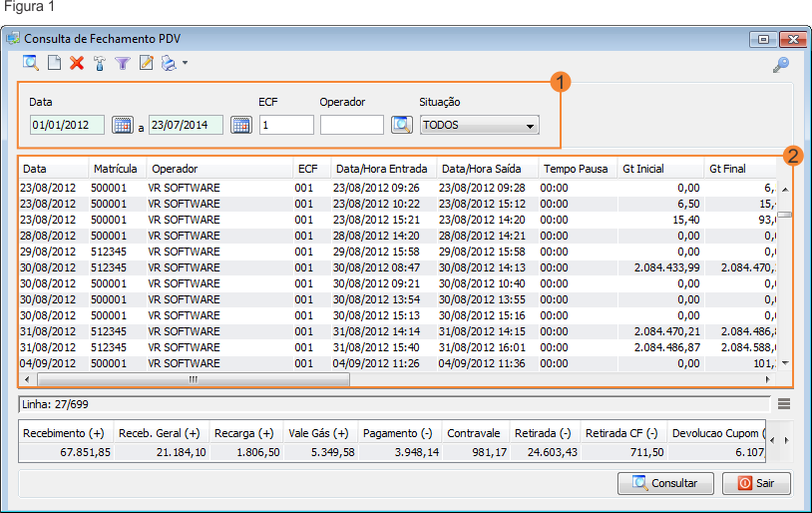The height and width of the screenshot is (513, 812).
Task: Open the grid options menu beside line counter
Action: click(x=784, y=403)
